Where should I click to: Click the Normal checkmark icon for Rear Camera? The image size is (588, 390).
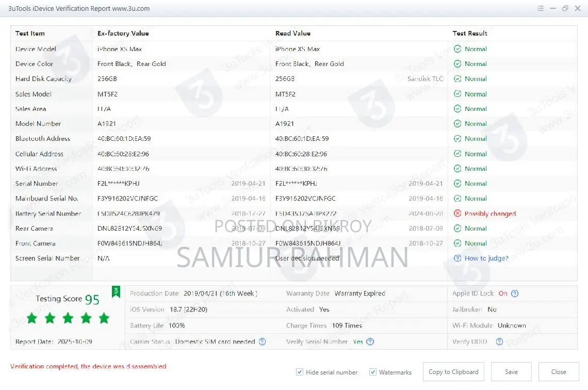click(458, 229)
